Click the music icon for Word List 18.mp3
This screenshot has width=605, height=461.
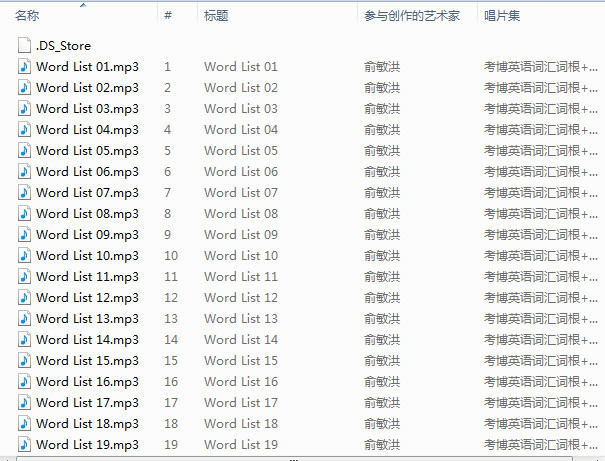pos(24,423)
